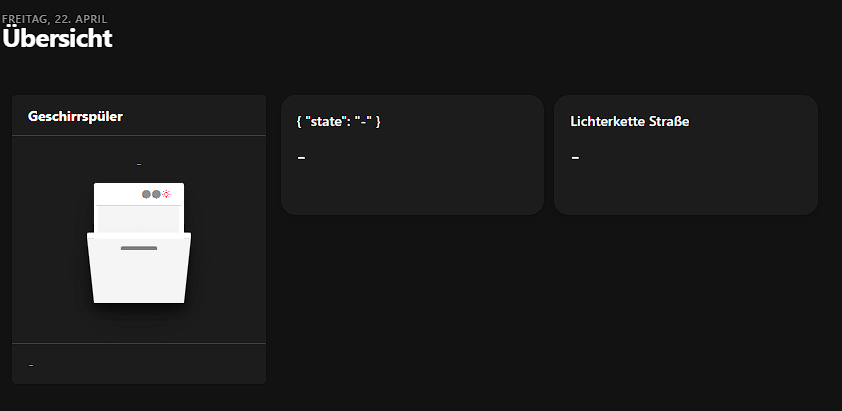Viewport: 842px width, 411px height.
Task: Open the Lichterkette Straße card title
Action: click(630, 121)
